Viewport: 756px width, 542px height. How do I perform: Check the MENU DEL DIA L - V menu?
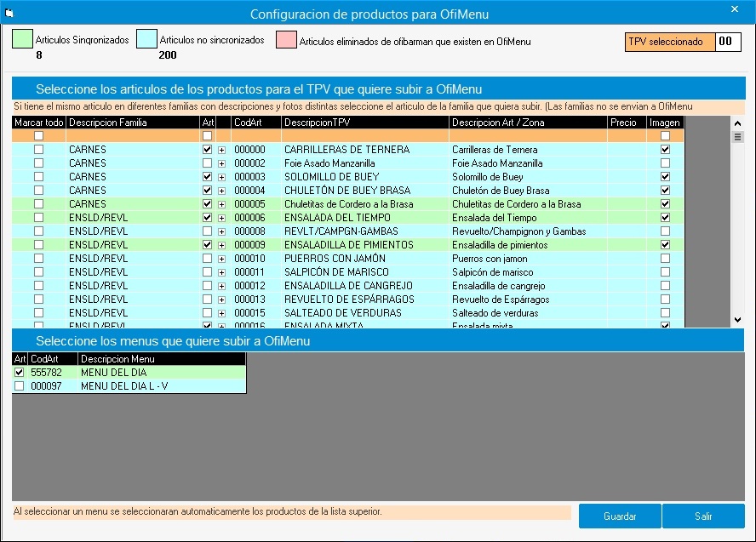[20, 386]
